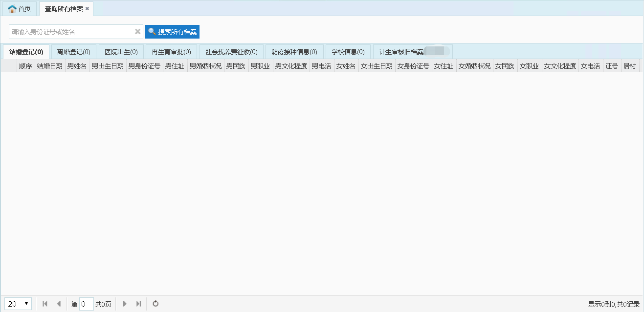The image size is (644, 312).
Task: Switch to 社会抚养费征收 tab
Action: coord(231,52)
